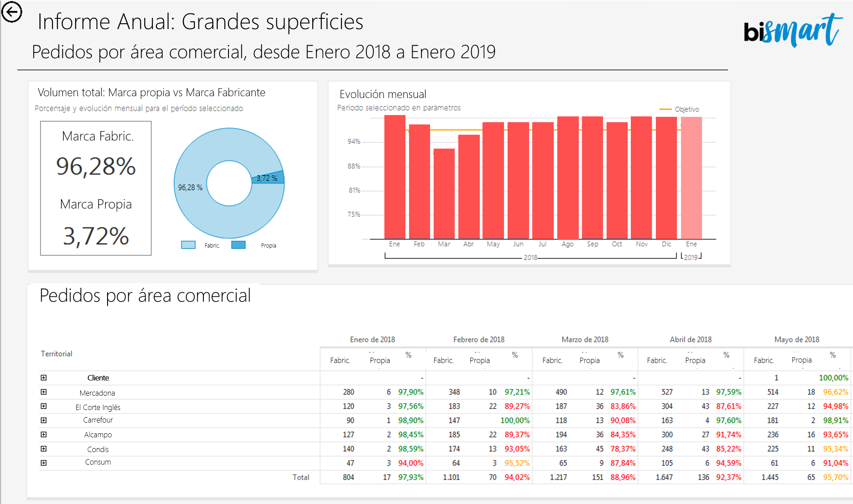Select the 3,72 % donut slice
The height and width of the screenshot is (504, 853).
269,178
